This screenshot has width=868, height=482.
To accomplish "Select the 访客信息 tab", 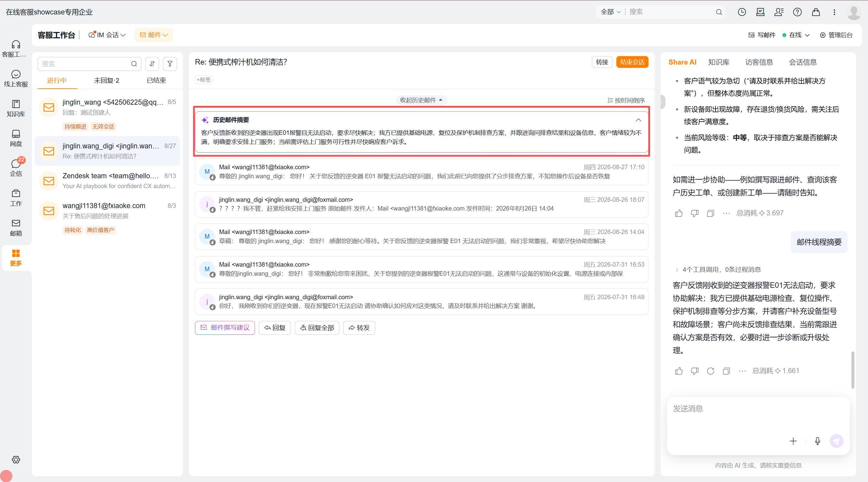I will [759, 62].
